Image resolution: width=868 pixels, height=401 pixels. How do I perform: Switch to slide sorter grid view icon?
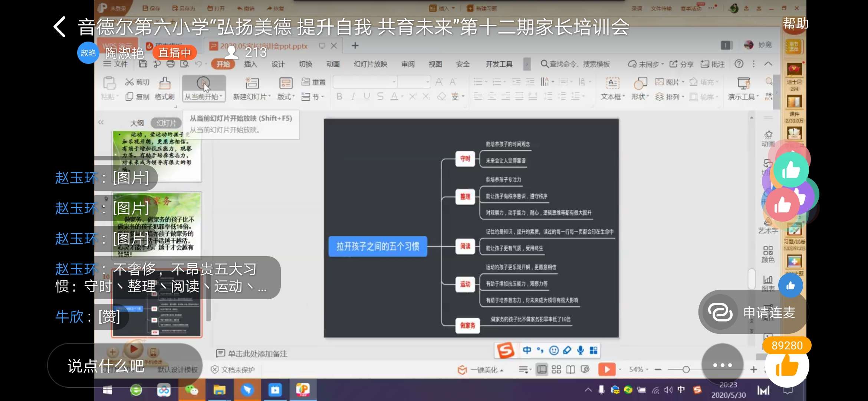556,369
